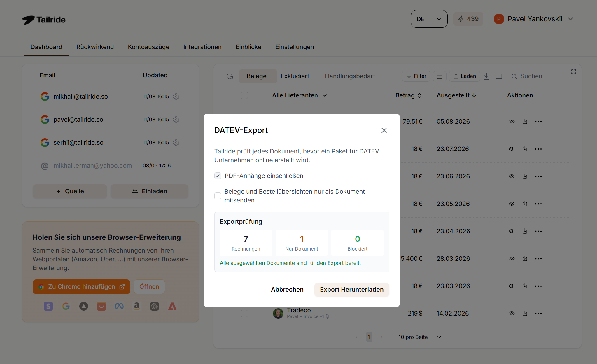Click the Öffnen button
The height and width of the screenshot is (364, 597).
click(149, 287)
